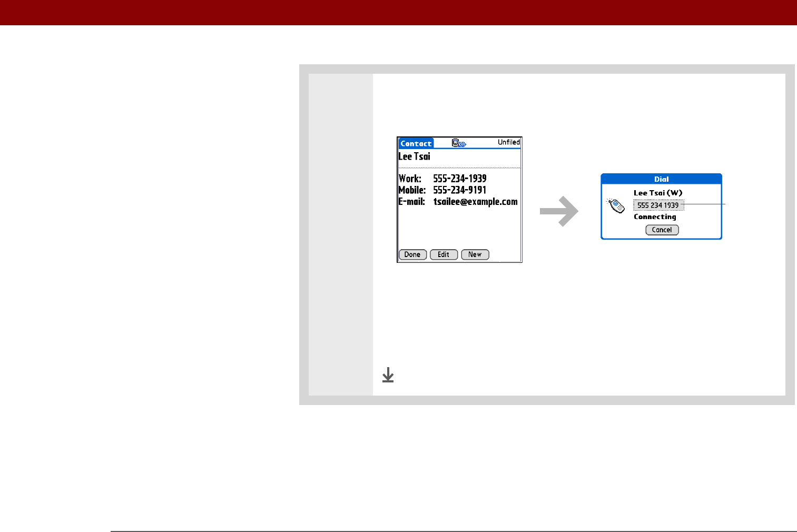Image resolution: width=797 pixels, height=532 pixels.
Task: Click the Mobile: label
Action: 412,190
